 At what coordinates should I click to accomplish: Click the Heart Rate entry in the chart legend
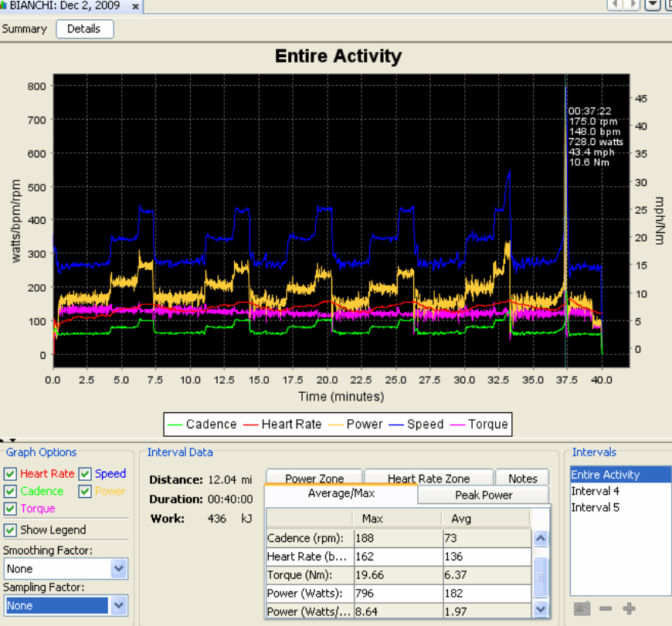point(283,425)
